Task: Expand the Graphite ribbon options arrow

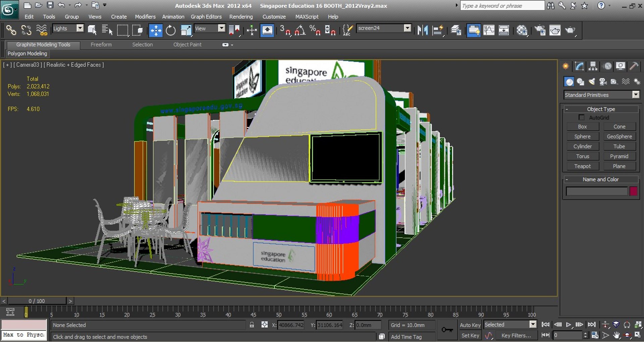Action: point(232,45)
